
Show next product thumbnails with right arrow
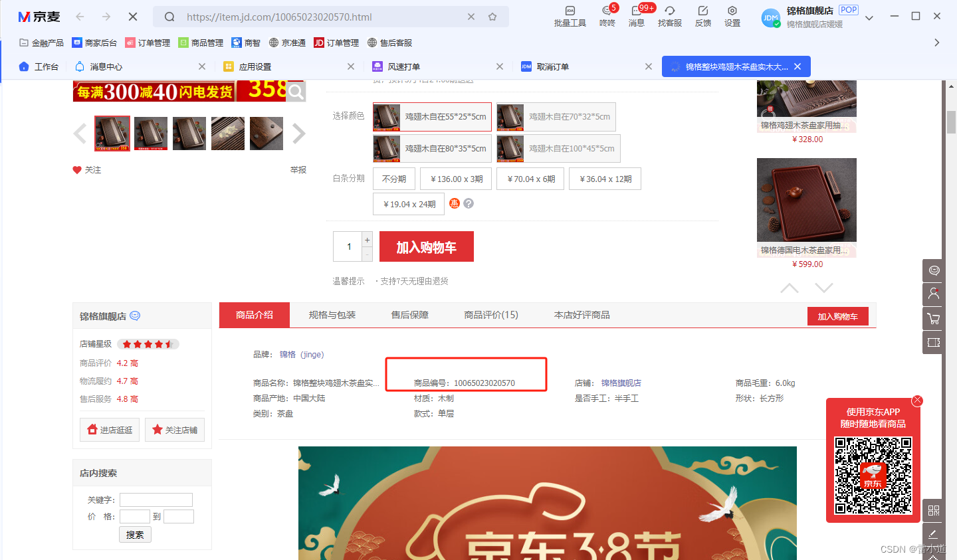(x=299, y=134)
